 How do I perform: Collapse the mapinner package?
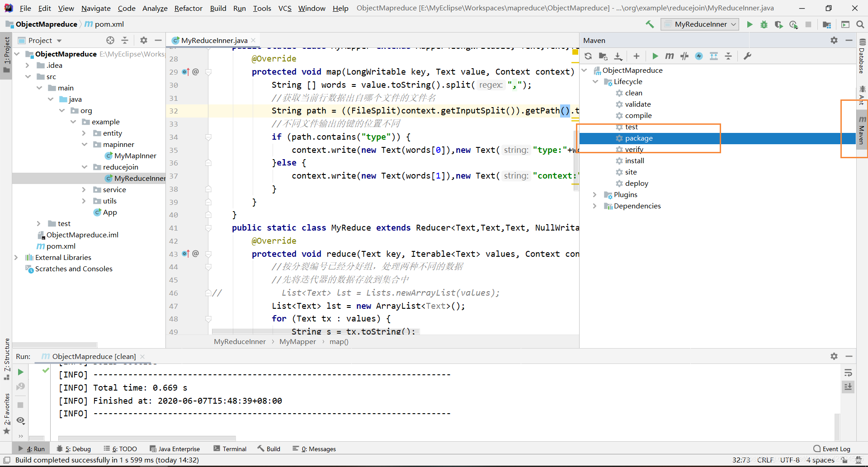pyautogui.click(x=84, y=145)
